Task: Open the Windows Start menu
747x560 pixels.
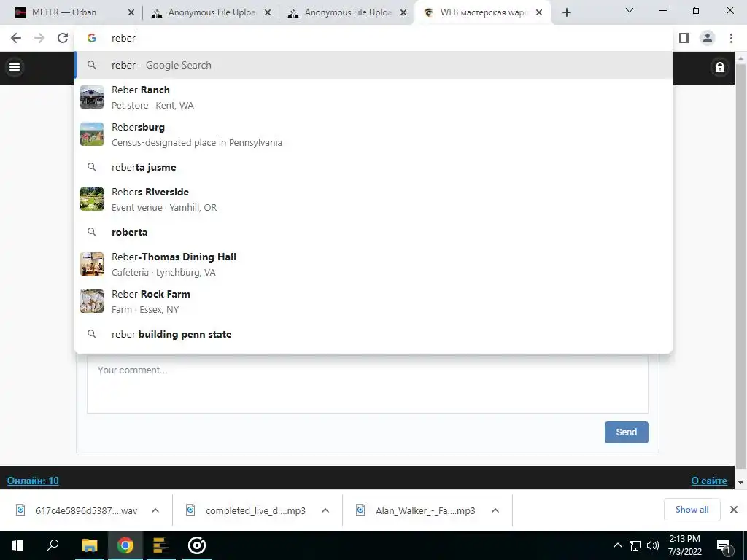Action: 18,545
